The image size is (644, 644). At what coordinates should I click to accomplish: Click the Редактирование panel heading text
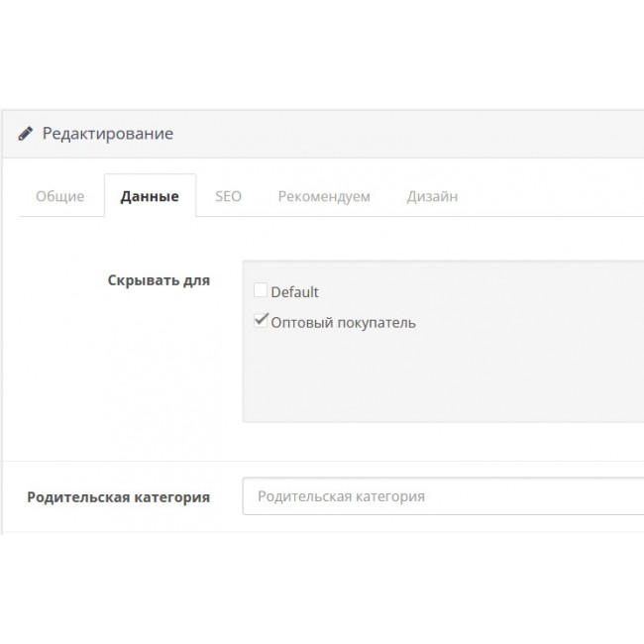107,134
